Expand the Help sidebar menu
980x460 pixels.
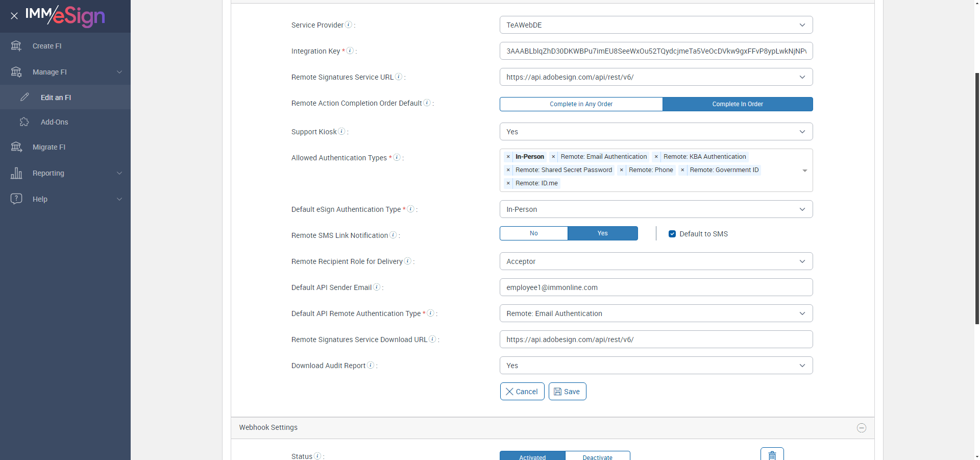pyautogui.click(x=65, y=199)
